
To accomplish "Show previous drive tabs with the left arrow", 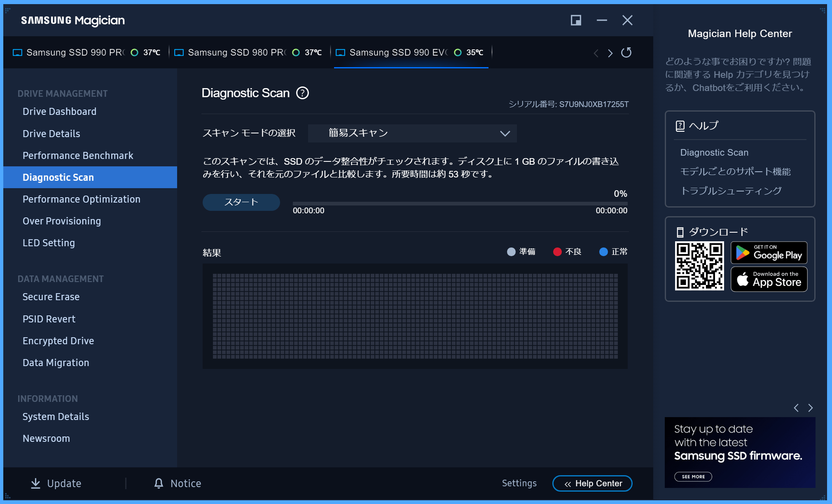I will click(x=596, y=53).
